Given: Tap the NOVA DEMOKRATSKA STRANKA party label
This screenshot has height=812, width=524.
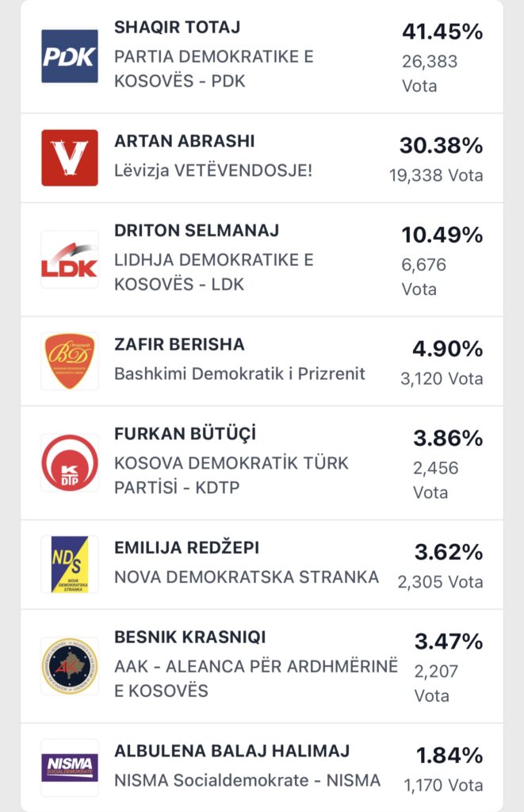Looking at the screenshot, I should [x=247, y=577].
